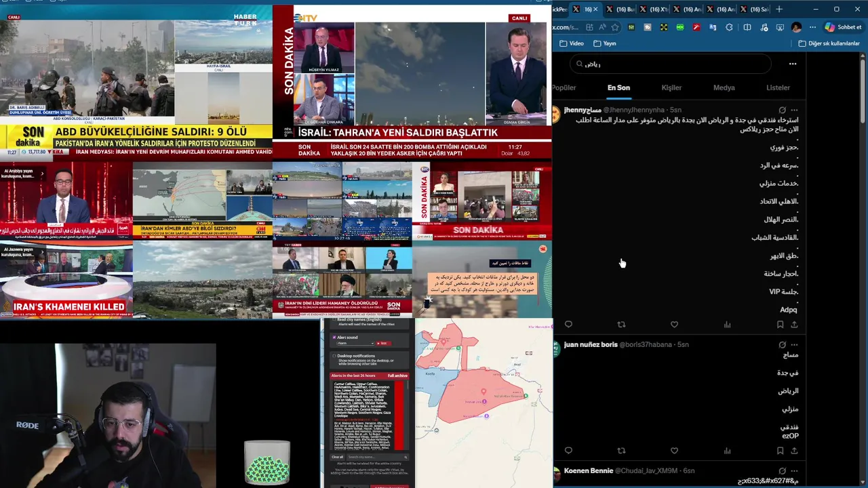Expand the Video bookmarks folder
Image resolution: width=868 pixels, height=488 pixels.
point(572,43)
